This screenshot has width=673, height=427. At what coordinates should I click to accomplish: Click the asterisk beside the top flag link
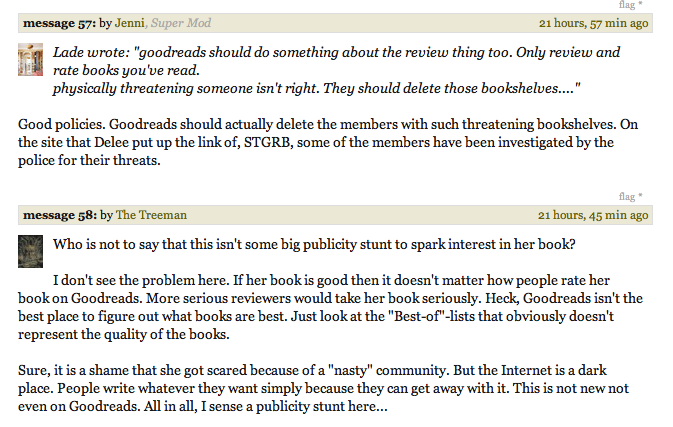640,4
